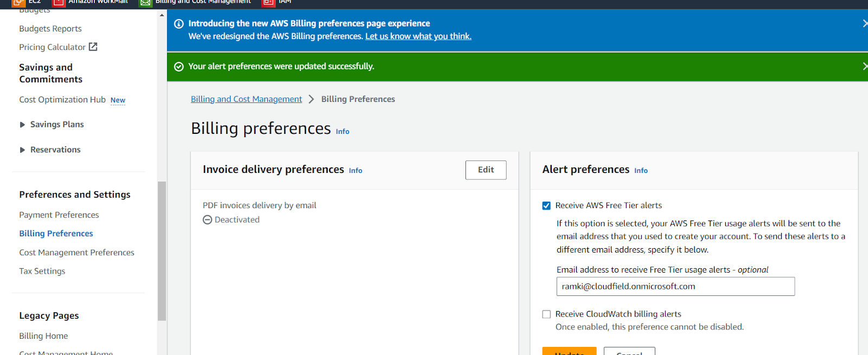Click the info icon in the blue banner
The height and width of the screenshot is (355, 868).
click(x=178, y=24)
